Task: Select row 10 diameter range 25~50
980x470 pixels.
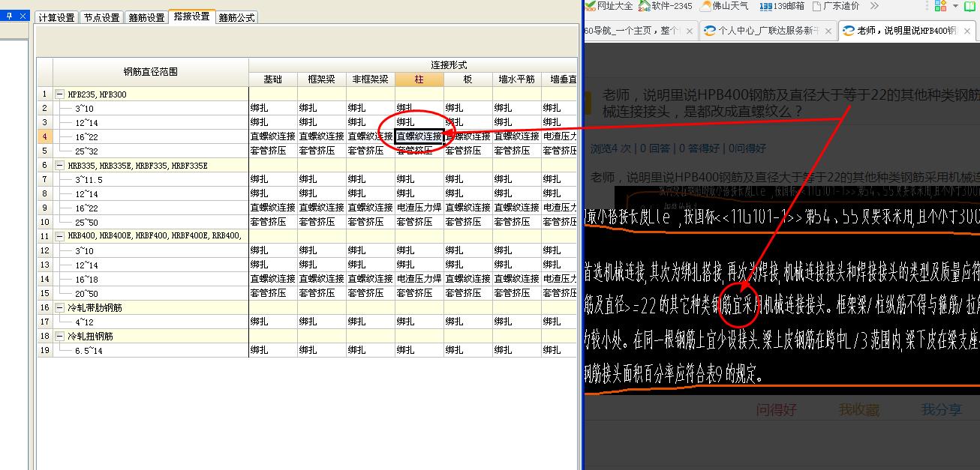Action: point(151,222)
